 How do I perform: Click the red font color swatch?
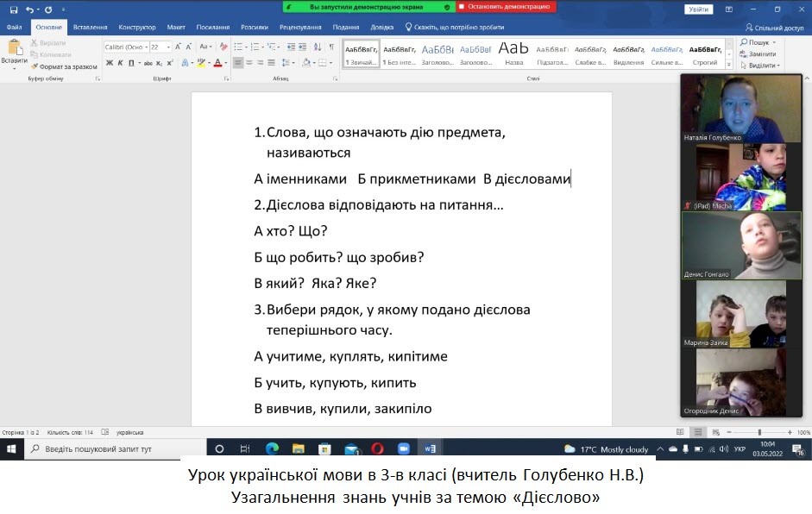click(x=217, y=64)
